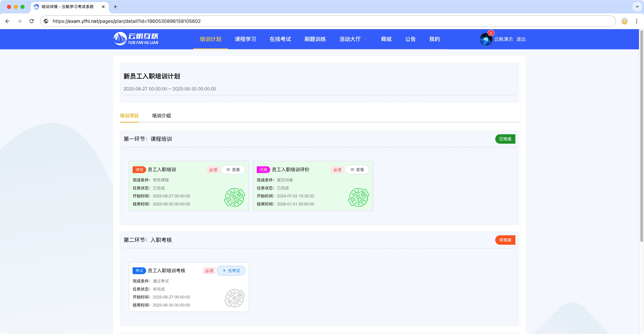Click 学完课程 completion condition text
This screenshot has height=334, width=644.
(161, 180)
